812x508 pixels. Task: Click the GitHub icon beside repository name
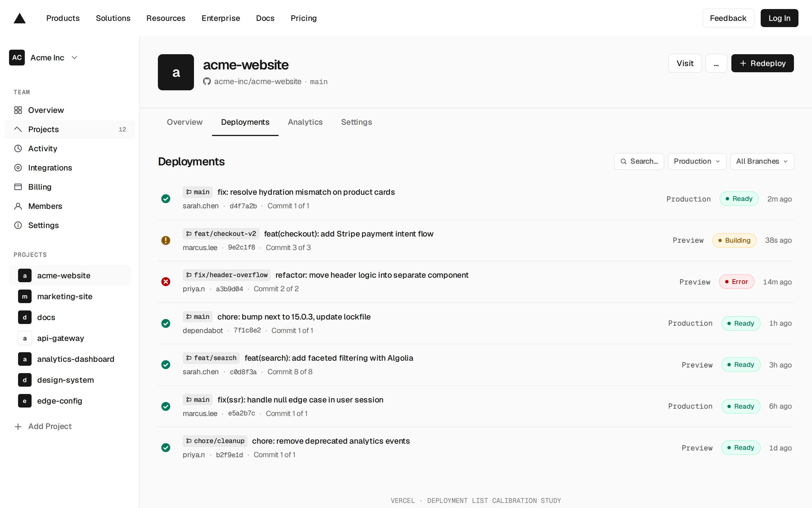[x=207, y=81]
